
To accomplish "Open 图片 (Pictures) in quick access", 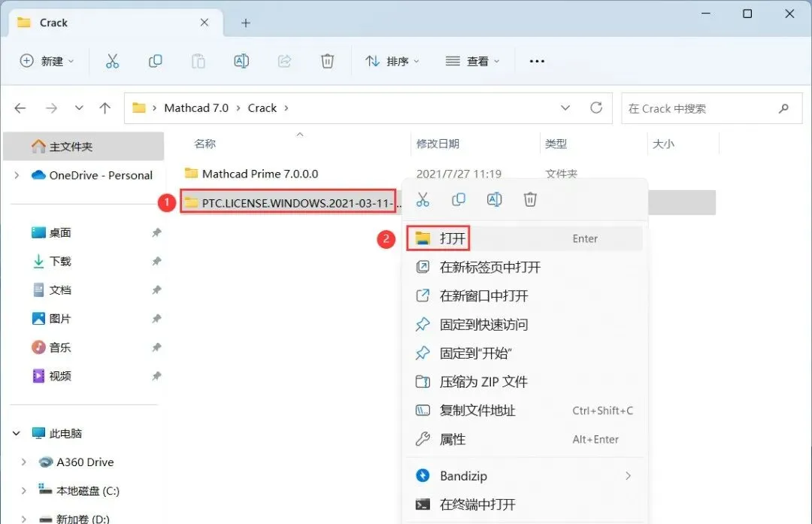I will click(x=51, y=319).
